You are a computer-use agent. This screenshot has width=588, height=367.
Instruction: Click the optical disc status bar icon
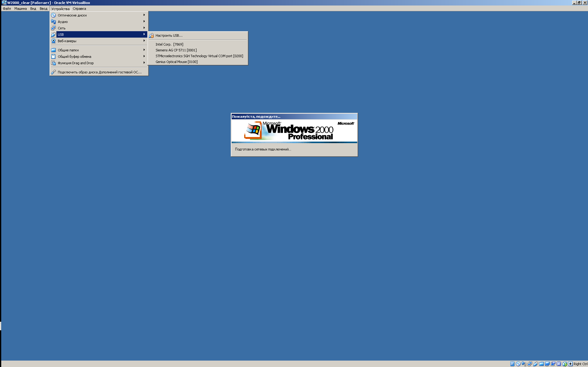pyautogui.click(x=518, y=364)
